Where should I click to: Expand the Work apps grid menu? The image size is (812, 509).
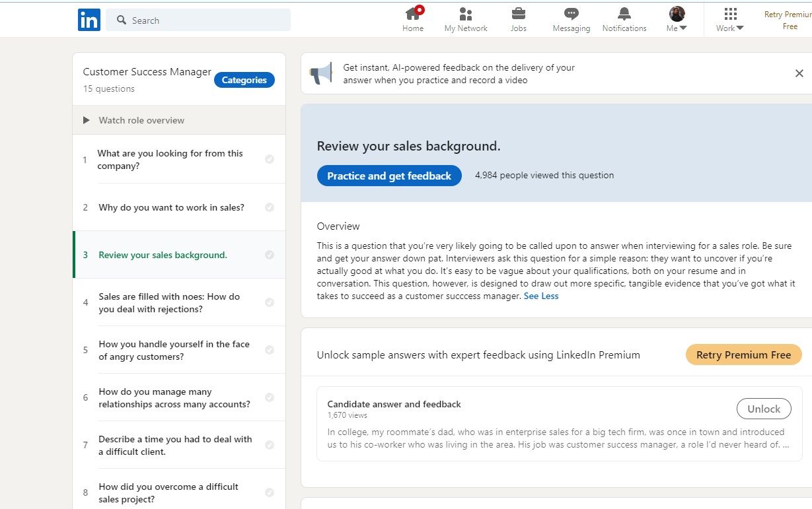[x=730, y=19]
